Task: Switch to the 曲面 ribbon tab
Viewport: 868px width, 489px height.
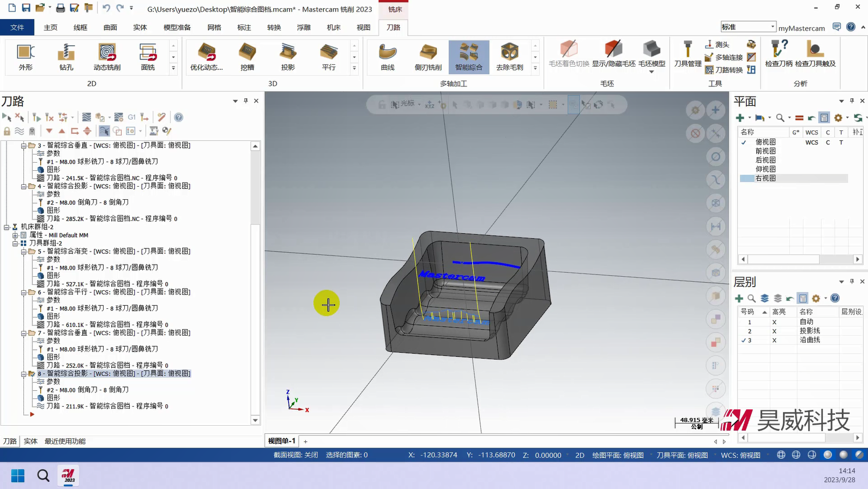Action: coord(110,27)
